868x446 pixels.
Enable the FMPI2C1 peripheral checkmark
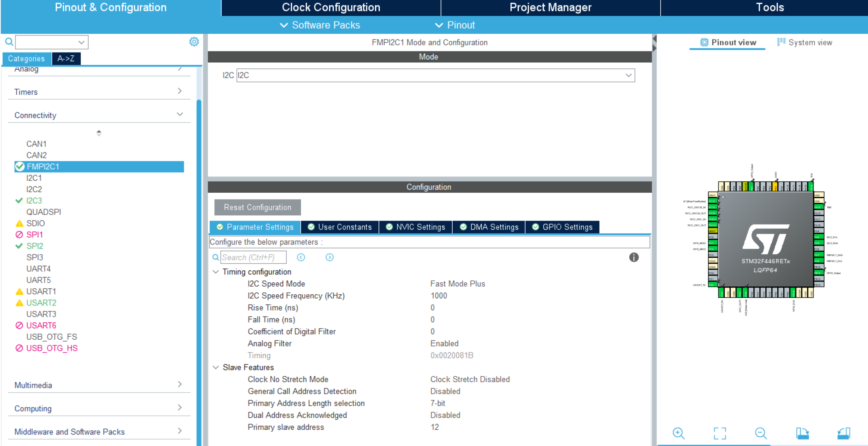click(19, 166)
